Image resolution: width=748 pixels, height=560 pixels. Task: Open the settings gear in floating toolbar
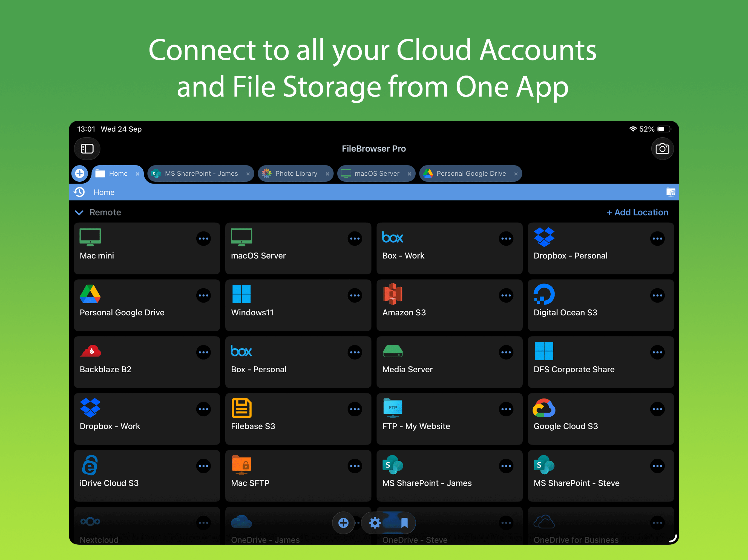click(375, 523)
